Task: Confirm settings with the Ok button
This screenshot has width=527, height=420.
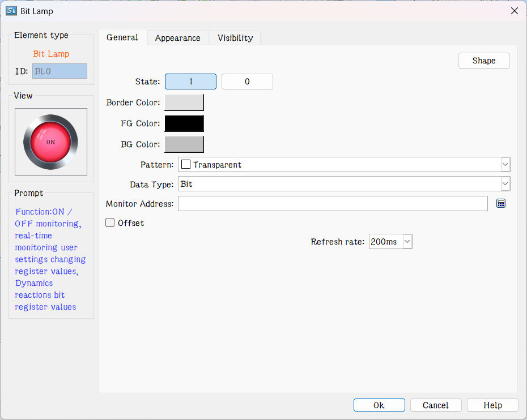Action: coord(379,405)
